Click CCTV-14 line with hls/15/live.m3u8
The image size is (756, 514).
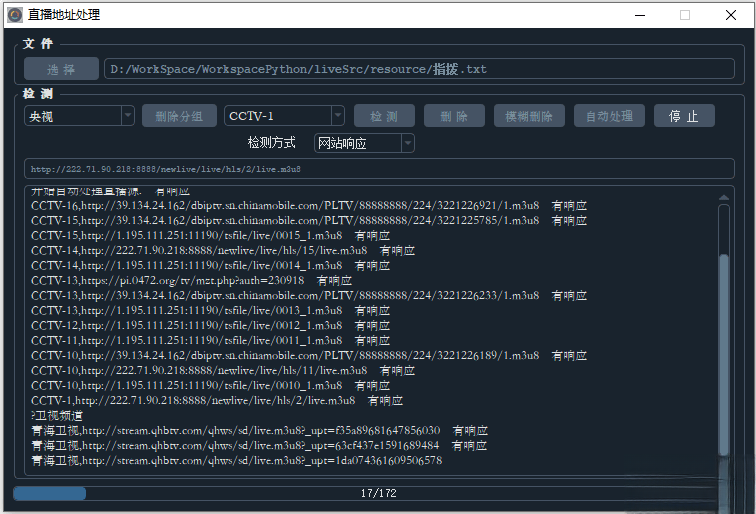pyautogui.click(x=223, y=251)
